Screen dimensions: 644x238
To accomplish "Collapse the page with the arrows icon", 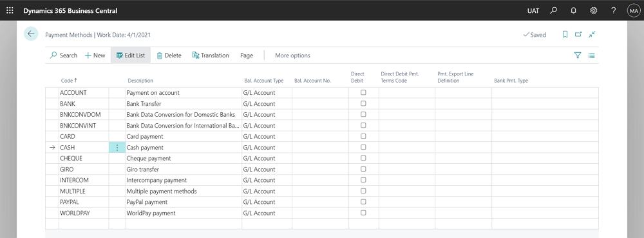I will pyautogui.click(x=592, y=35).
